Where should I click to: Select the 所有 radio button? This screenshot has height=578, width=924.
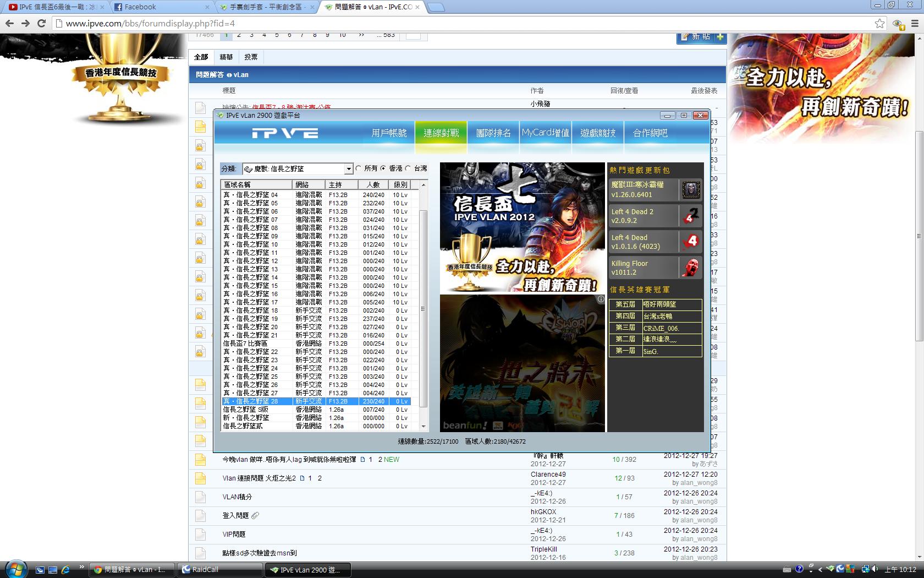click(359, 168)
